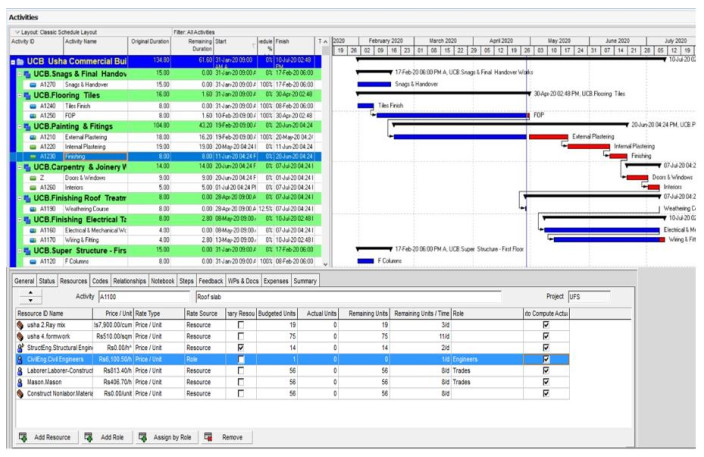Click the usha 2.Ray mix resource icon
This screenshot has width=704, height=457.
pyautogui.click(x=19, y=326)
